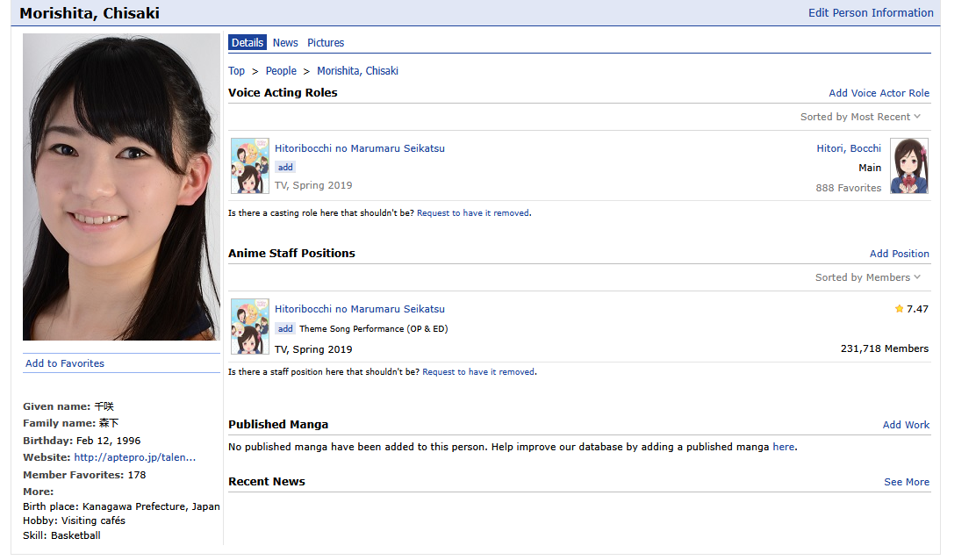Open Chisaki Morishita profile photo
The width and height of the screenshot is (976, 560).
point(121,187)
